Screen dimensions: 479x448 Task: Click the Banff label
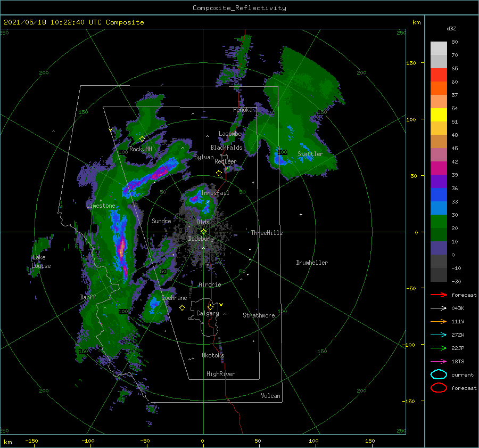pyautogui.click(x=88, y=297)
